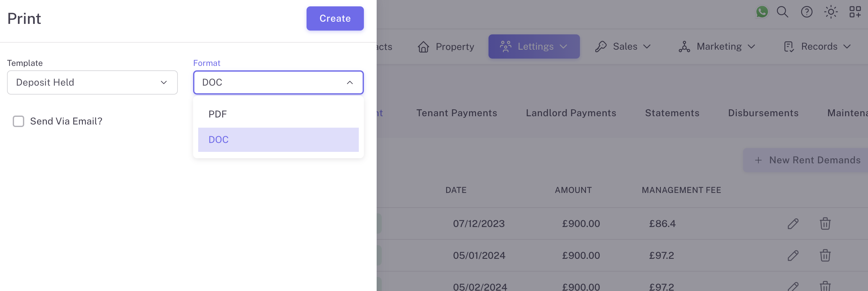Switch to the Tenant Payments tab
The height and width of the screenshot is (291, 868).
click(457, 113)
